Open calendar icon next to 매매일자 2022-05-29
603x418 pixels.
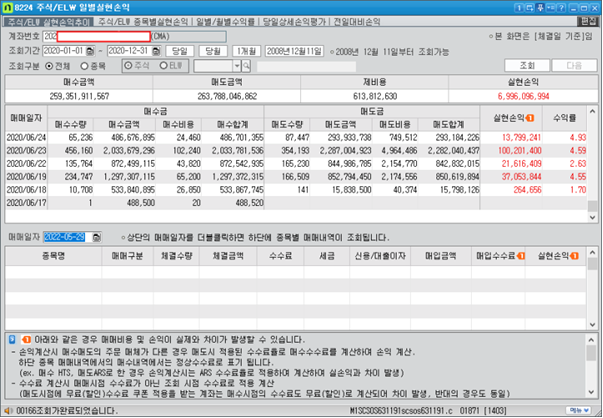click(97, 237)
